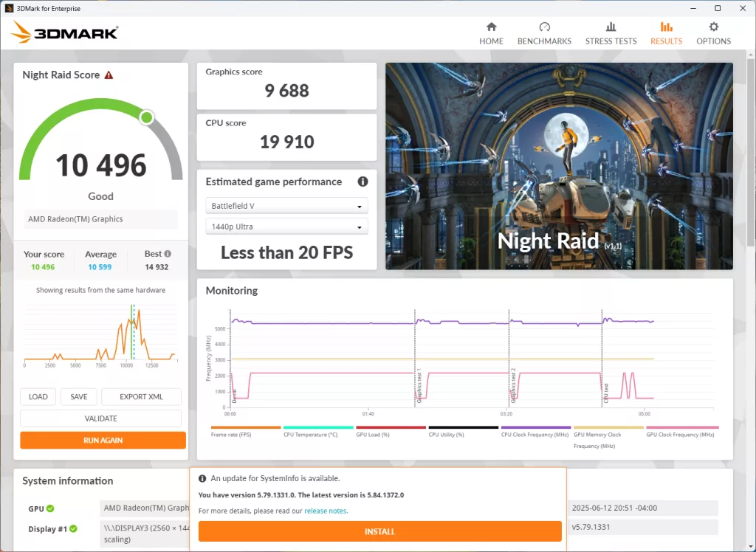The width and height of the screenshot is (756, 552).
Task: Export the result with EXPORT XML
Action: (x=141, y=397)
